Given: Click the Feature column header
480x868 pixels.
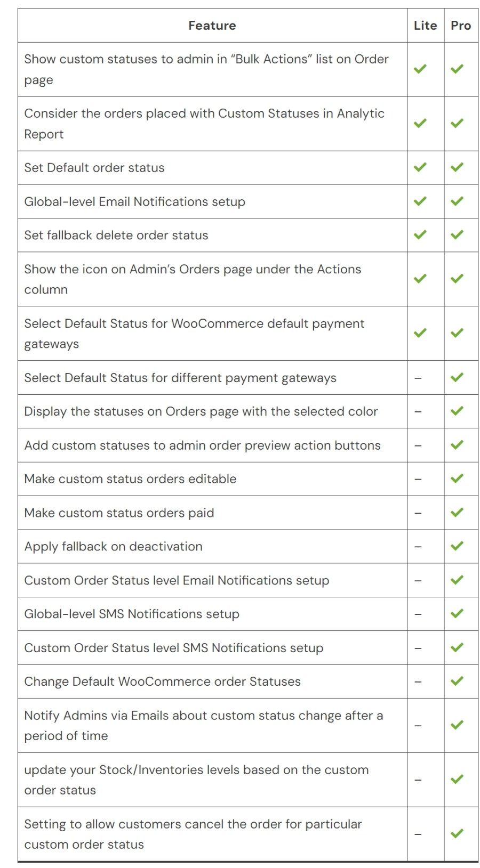Looking at the screenshot, I should point(212,26).
